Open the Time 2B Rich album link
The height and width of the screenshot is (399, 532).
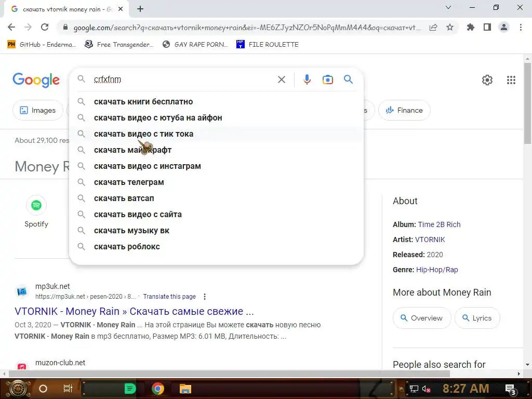click(439, 224)
